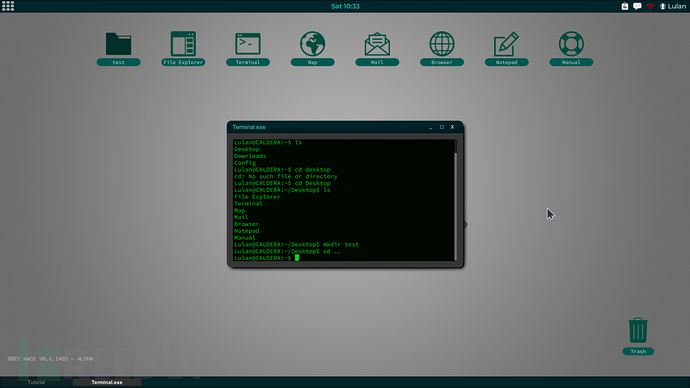The width and height of the screenshot is (690, 388).
Task: Click the 'Downloads' entry in terminal output
Action: pyautogui.click(x=250, y=156)
